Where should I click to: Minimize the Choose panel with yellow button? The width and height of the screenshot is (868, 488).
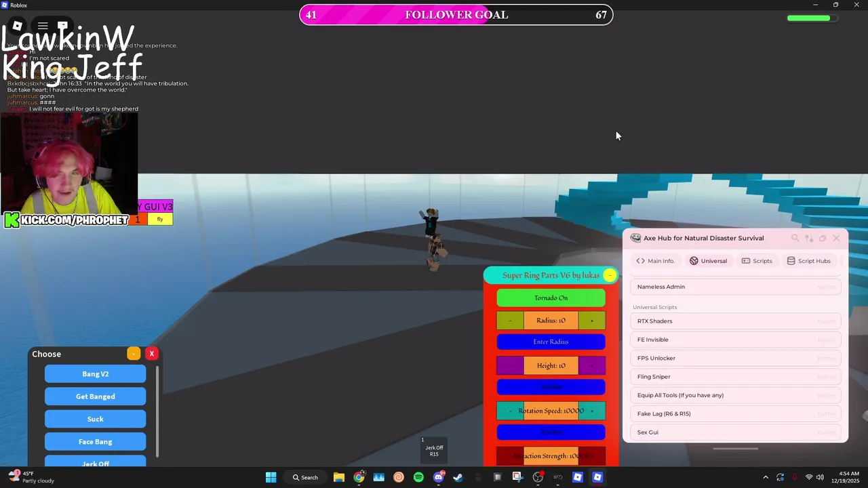[134, 353]
